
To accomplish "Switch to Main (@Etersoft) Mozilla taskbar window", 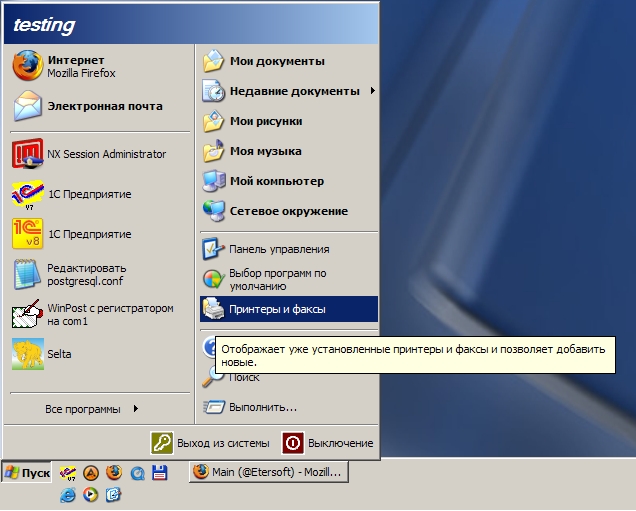I will coord(268,472).
